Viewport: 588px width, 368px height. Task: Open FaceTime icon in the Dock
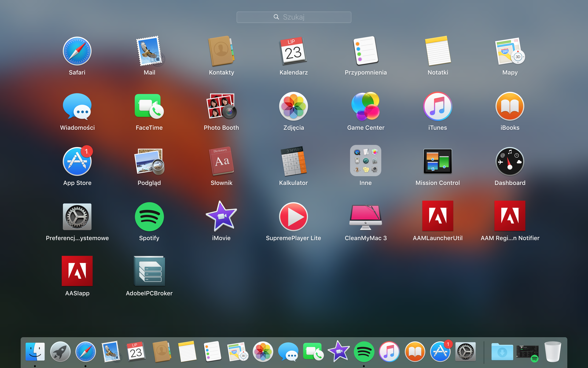(314, 351)
